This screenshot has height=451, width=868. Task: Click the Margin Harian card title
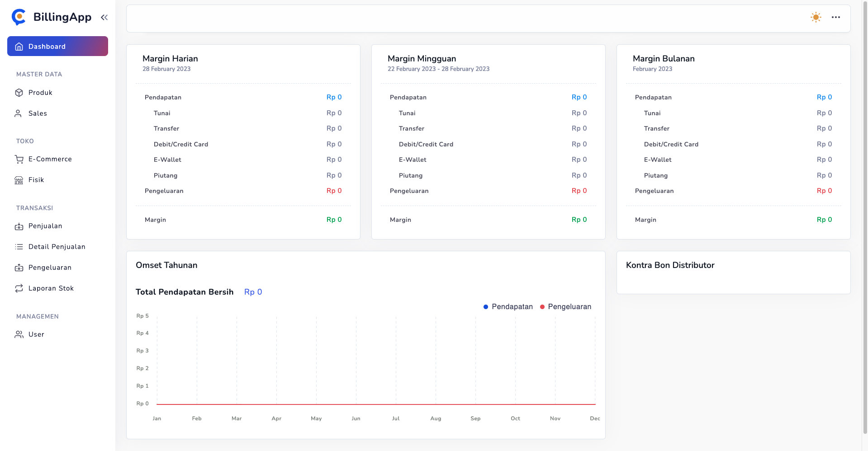click(x=170, y=59)
